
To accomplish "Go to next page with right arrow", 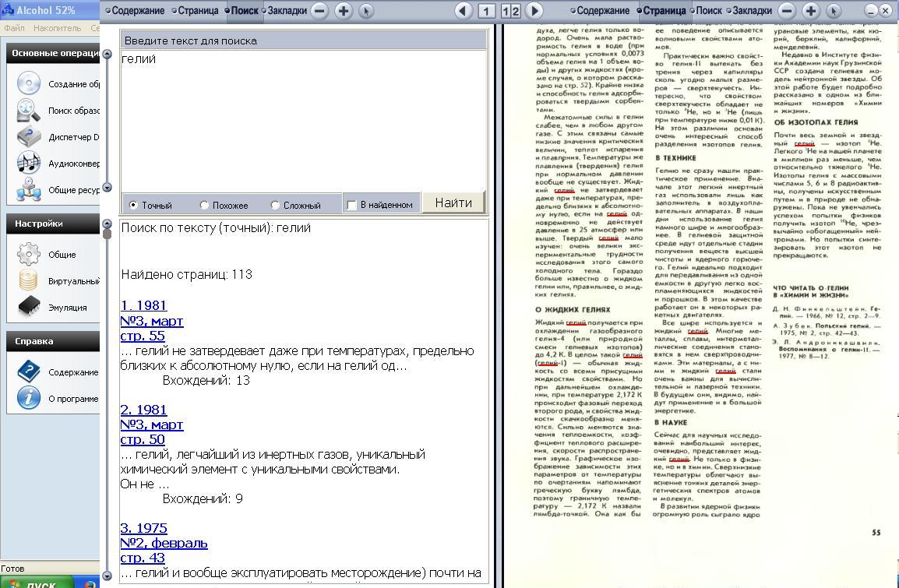I will (x=534, y=11).
